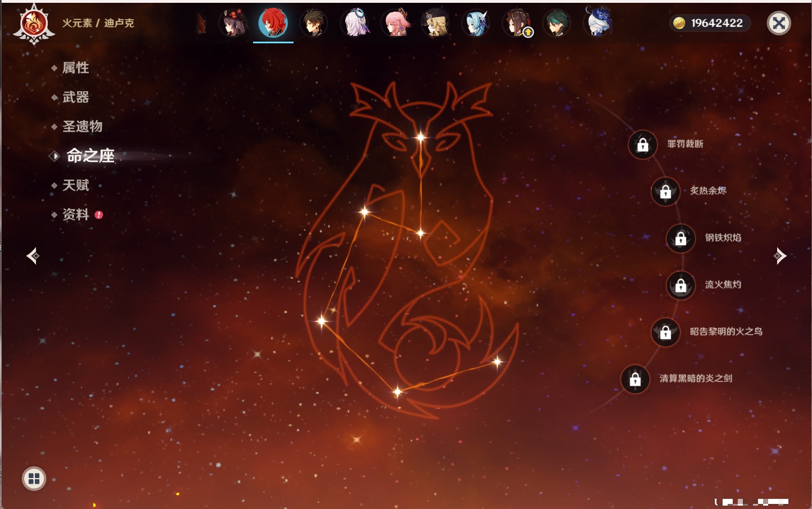The width and height of the screenshot is (812, 509).
Task: Select Hu Tao's avatar with red flower hat
Action: pos(233,23)
